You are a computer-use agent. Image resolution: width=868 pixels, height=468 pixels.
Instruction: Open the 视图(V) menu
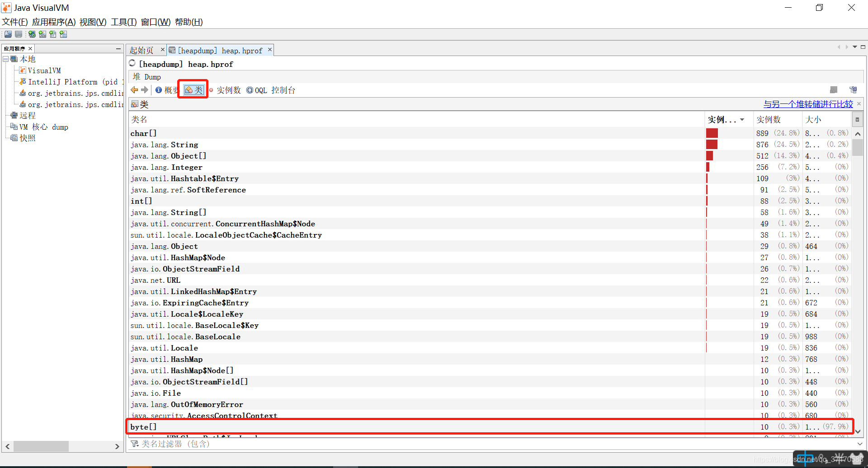tap(93, 22)
